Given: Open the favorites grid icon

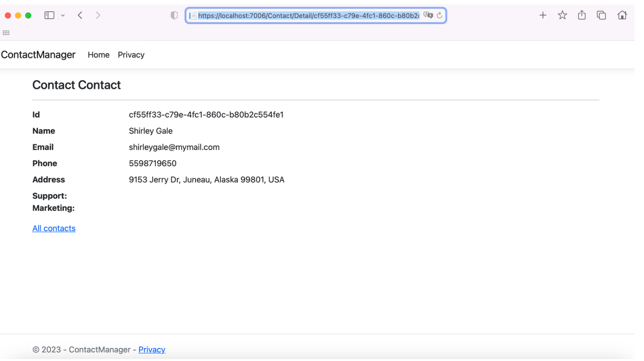Looking at the screenshot, I should (x=6, y=33).
